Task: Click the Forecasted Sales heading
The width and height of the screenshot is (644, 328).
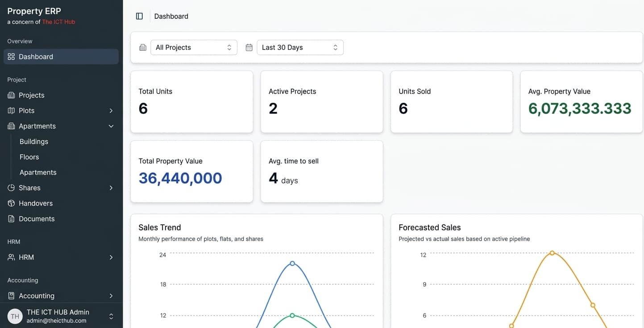Action: point(430,227)
